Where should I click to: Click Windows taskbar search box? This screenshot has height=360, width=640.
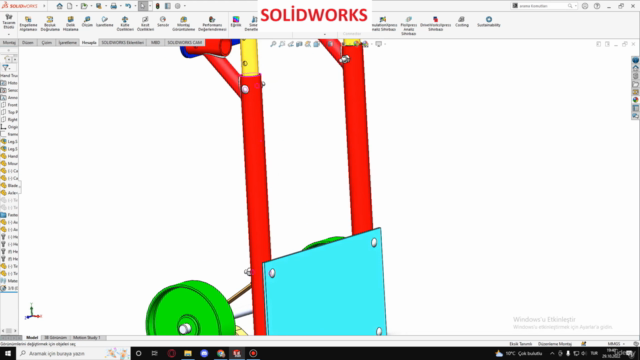[73, 353]
